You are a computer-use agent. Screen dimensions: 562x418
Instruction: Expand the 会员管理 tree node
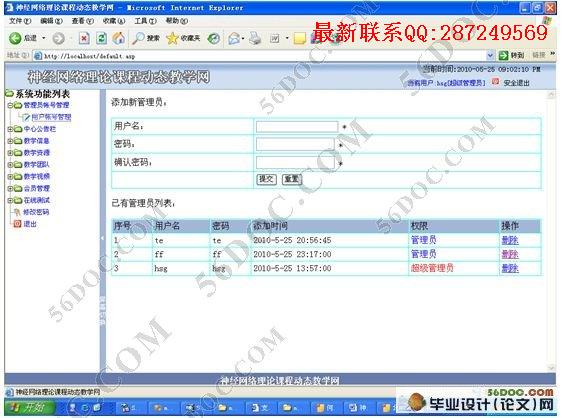tap(10, 188)
